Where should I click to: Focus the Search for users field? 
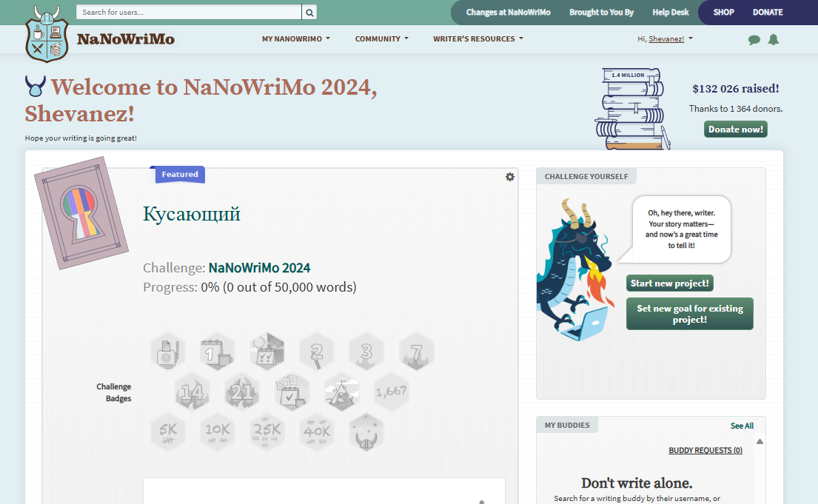188,12
